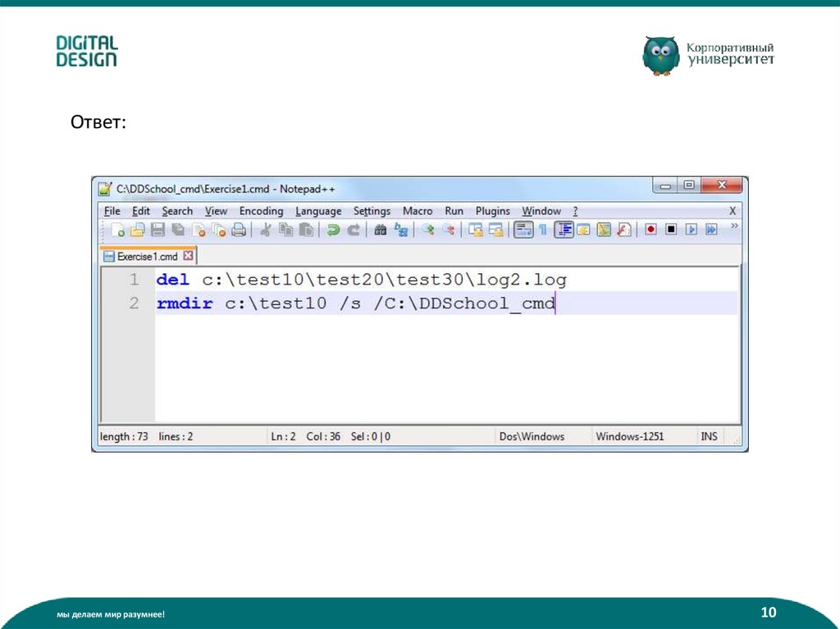
Task: Click the Print icon in toolbar
Action: [x=239, y=230]
